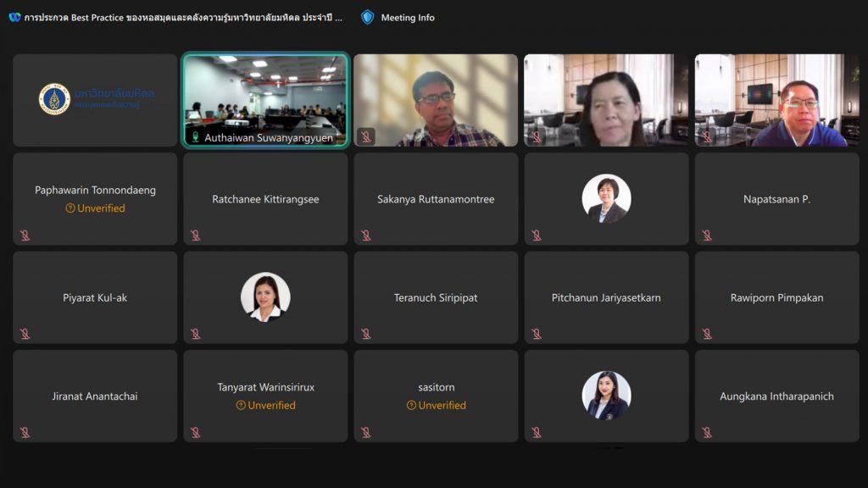Click the Thai meeting title text in the header
868x488 pixels.
point(183,17)
